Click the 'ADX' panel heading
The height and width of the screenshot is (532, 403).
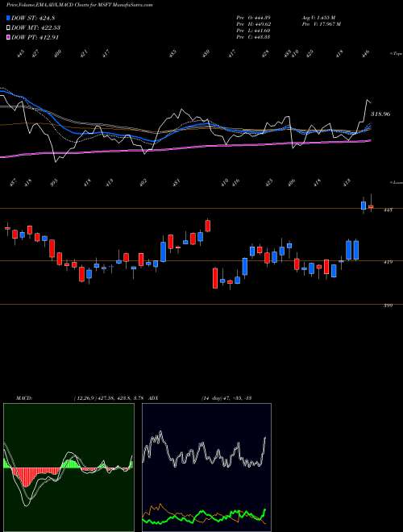pos(154,397)
